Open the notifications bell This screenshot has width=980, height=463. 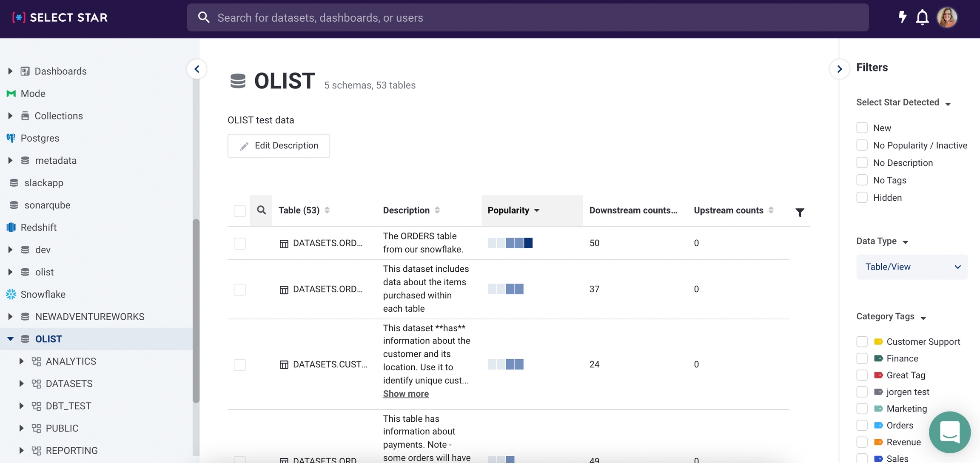point(922,17)
